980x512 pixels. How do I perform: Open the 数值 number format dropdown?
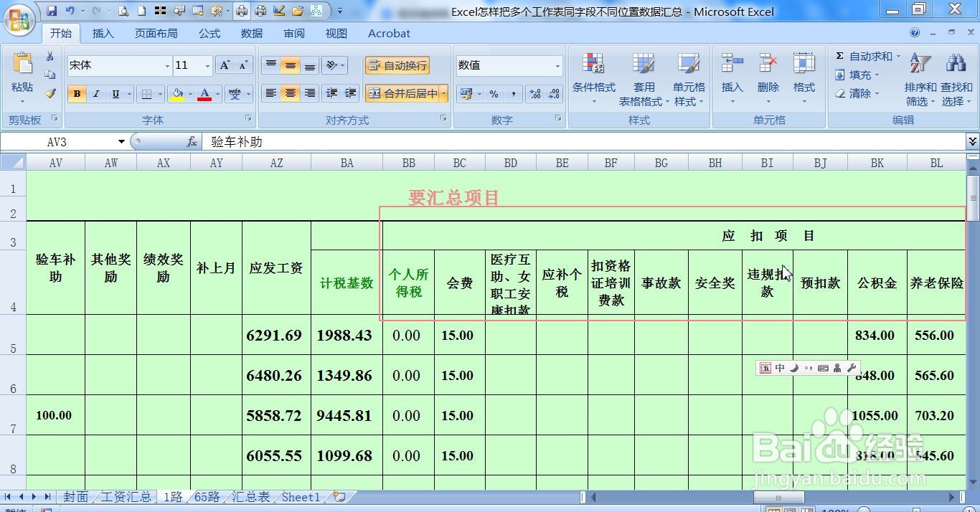pyautogui.click(x=558, y=65)
